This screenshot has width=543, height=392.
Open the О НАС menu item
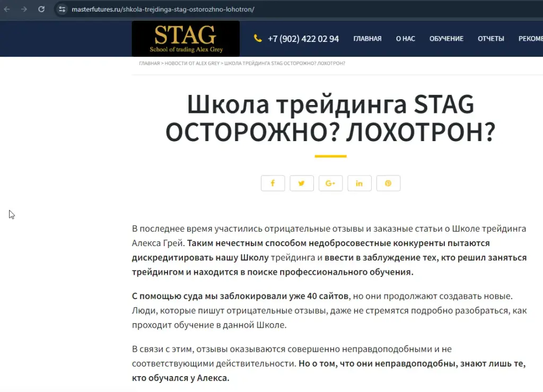(406, 39)
